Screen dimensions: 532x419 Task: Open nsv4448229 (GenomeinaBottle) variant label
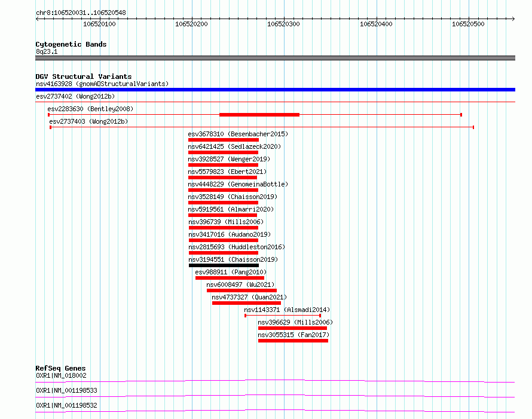click(x=238, y=184)
